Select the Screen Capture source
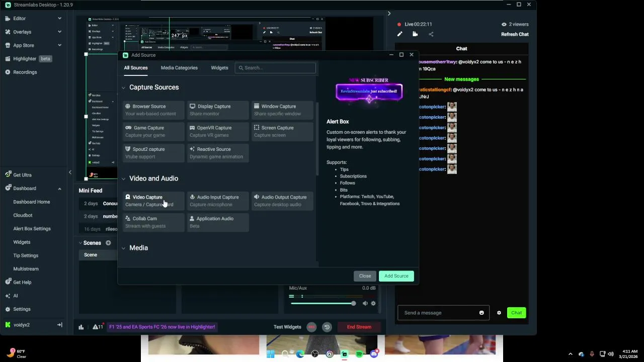The image size is (644, 362). [282, 131]
